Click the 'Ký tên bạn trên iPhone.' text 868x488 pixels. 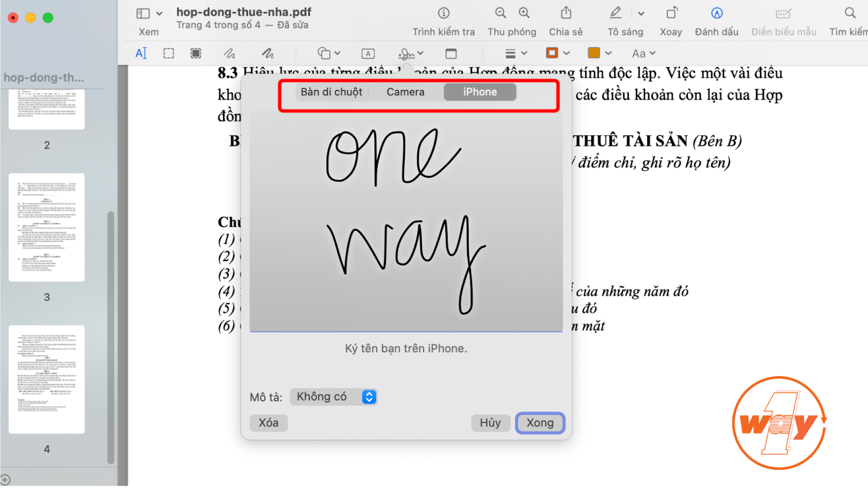[406, 348]
